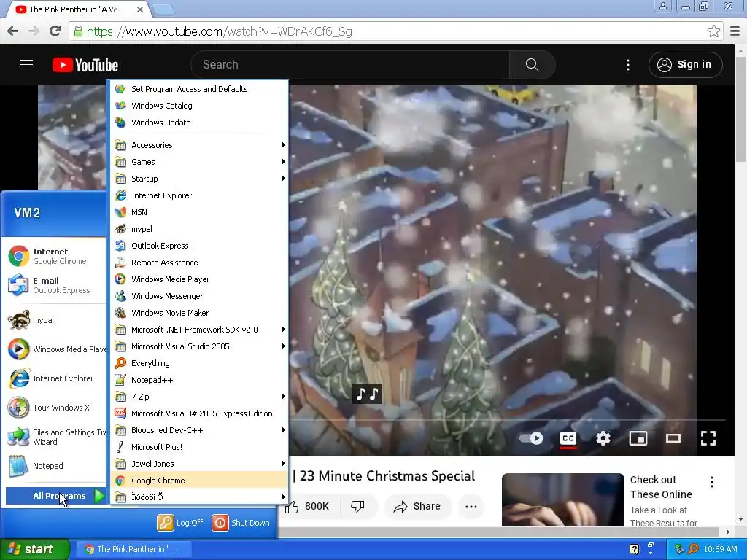The width and height of the screenshot is (747, 560).
Task: Expand the Startup submenu
Action: pyautogui.click(x=199, y=179)
